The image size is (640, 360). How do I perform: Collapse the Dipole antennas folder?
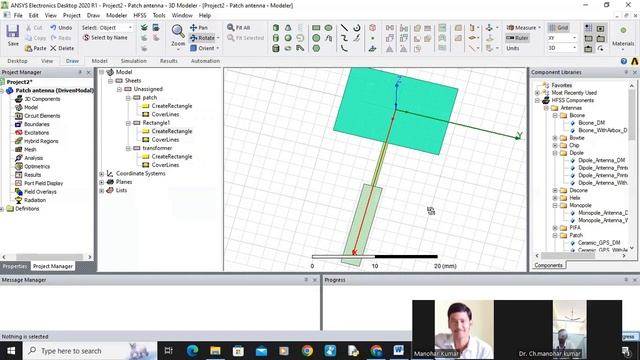(555, 153)
